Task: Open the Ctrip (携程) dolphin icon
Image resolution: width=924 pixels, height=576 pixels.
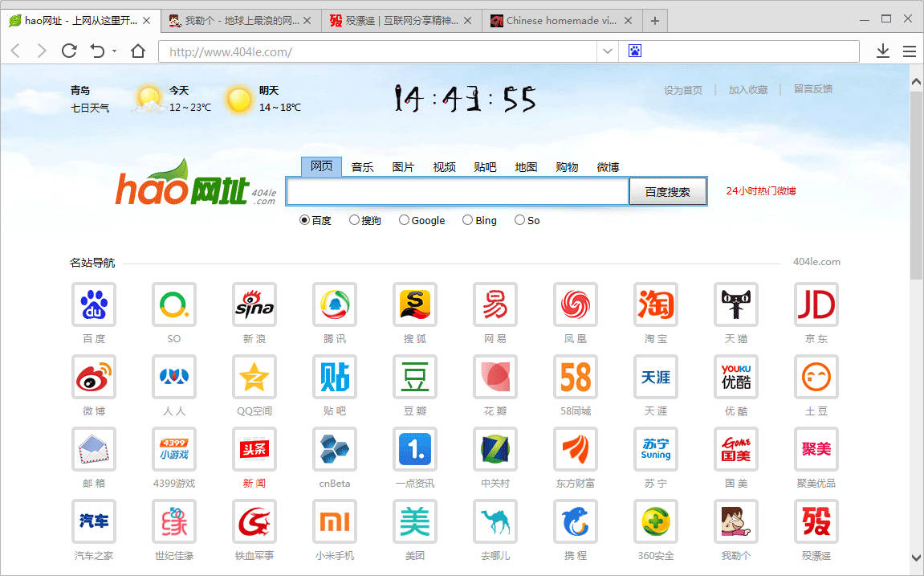Action: coord(575,521)
